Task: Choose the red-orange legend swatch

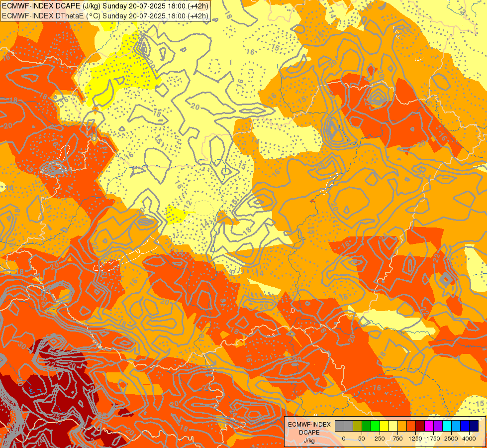Action: point(411,426)
